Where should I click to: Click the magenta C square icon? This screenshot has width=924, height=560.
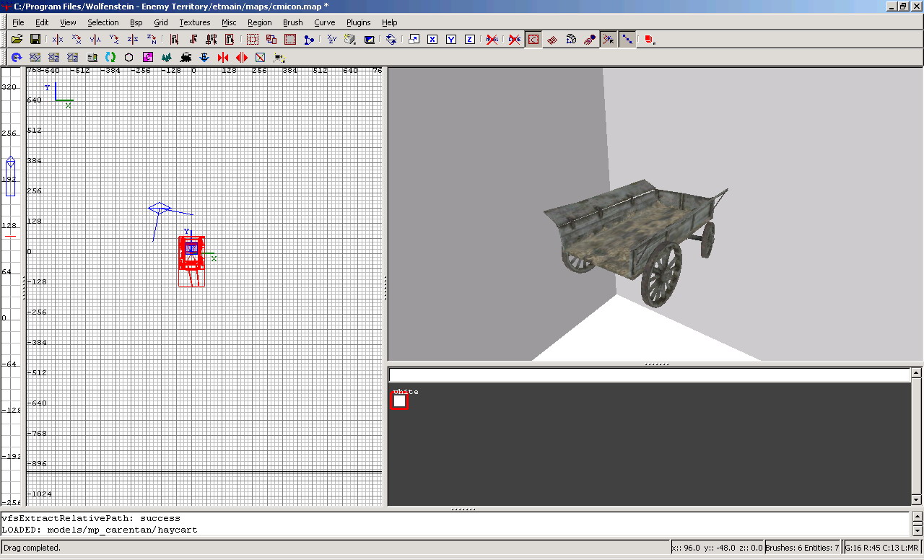click(x=148, y=57)
